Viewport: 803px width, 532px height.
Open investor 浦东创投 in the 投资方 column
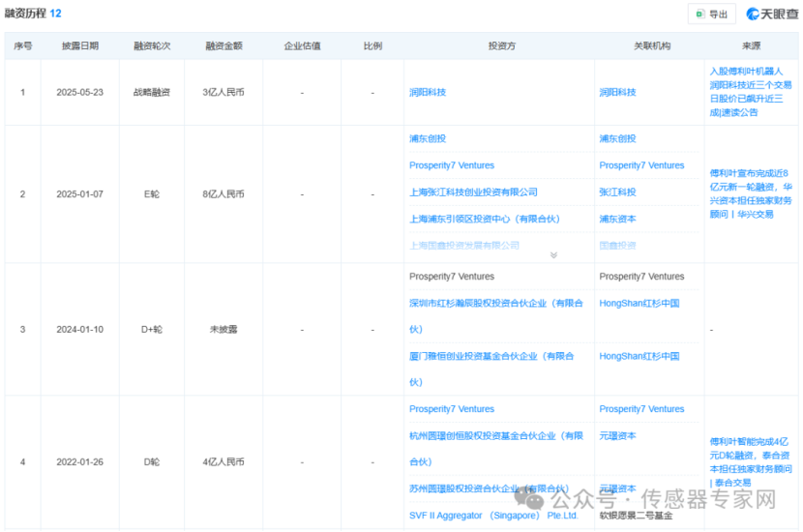click(x=428, y=139)
